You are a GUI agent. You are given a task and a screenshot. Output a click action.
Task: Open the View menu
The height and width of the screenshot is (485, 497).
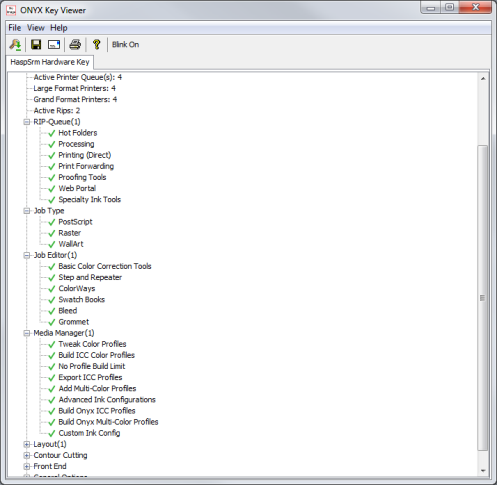[x=36, y=28]
